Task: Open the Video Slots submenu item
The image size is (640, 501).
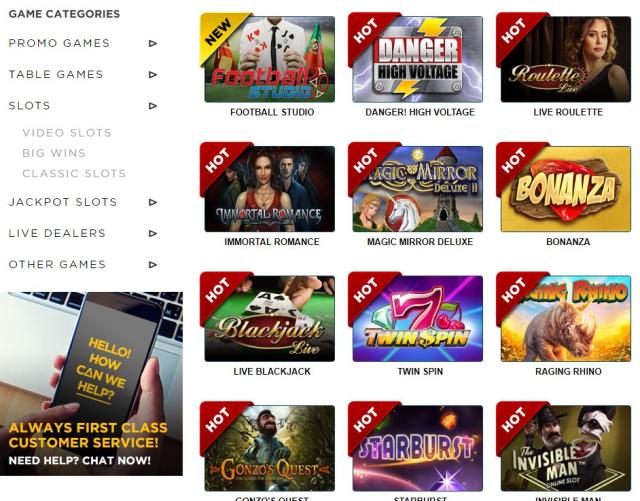Action: pyautogui.click(x=67, y=133)
